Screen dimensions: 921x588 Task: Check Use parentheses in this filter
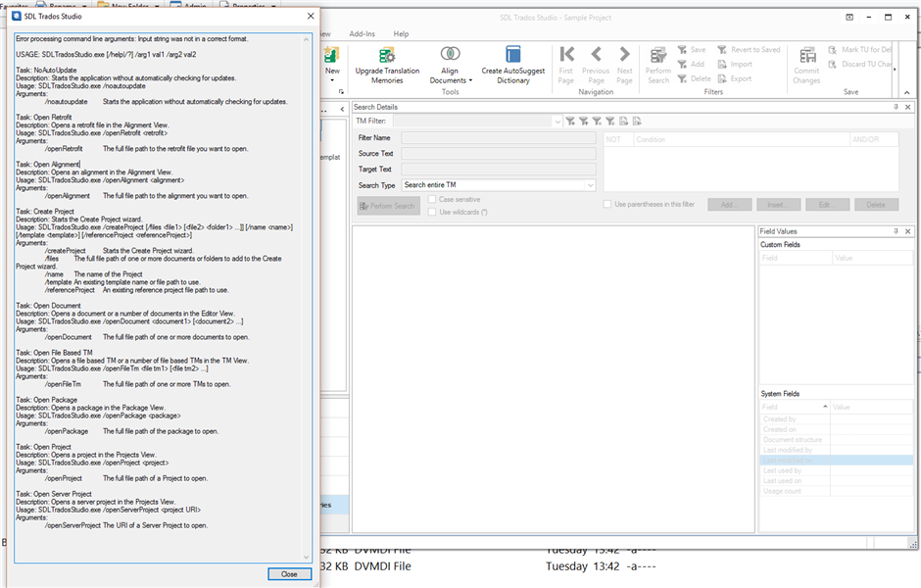pos(606,204)
